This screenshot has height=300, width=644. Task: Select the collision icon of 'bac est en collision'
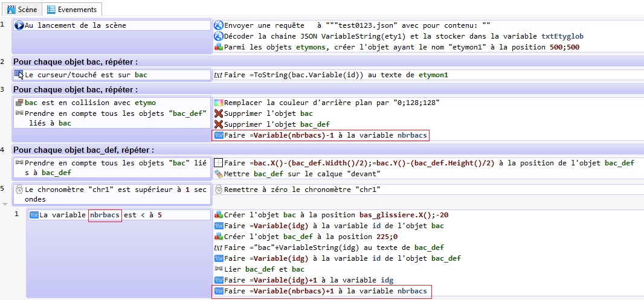[x=19, y=103]
